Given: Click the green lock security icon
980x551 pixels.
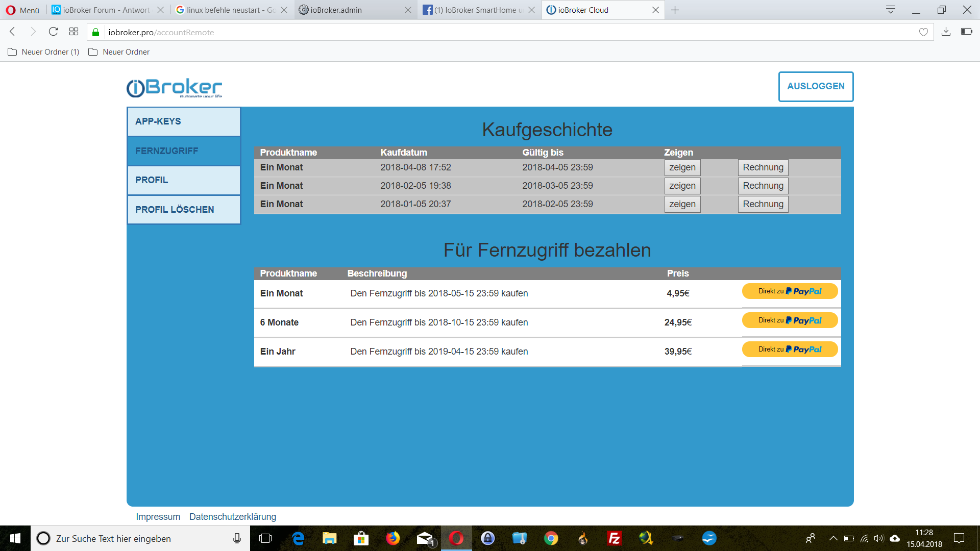Looking at the screenshot, I should tap(95, 32).
